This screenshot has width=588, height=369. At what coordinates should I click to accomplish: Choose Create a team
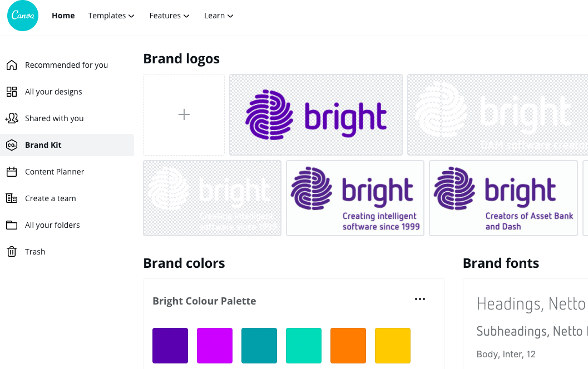coord(51,198)
